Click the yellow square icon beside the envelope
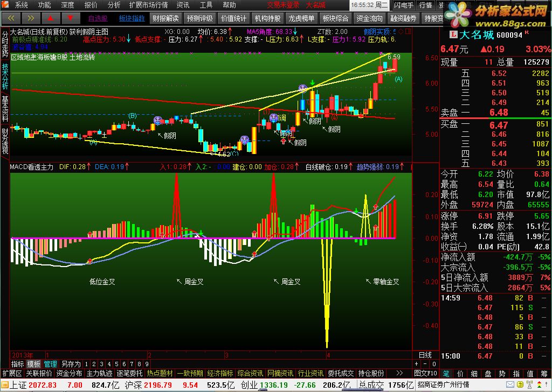The image size is (552, 392). tap(520, 384)
